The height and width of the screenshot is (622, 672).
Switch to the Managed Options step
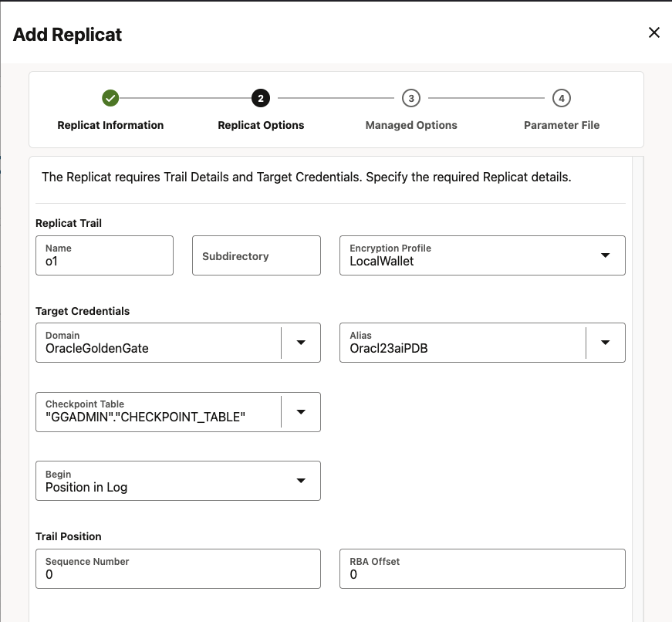pos(410,125)
